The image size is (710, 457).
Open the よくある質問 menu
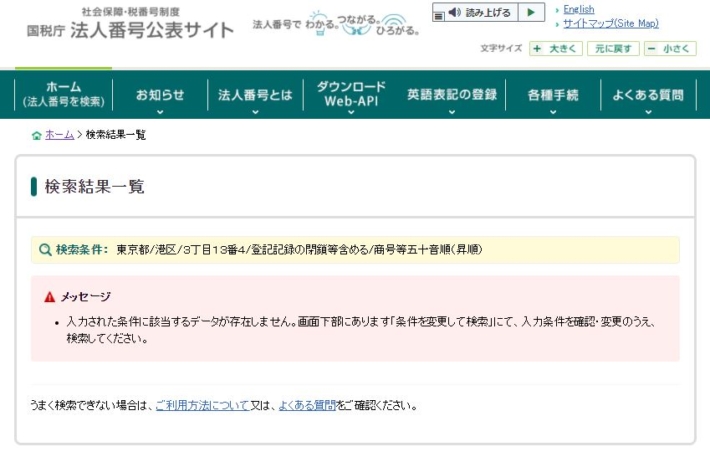pos(648,95)
